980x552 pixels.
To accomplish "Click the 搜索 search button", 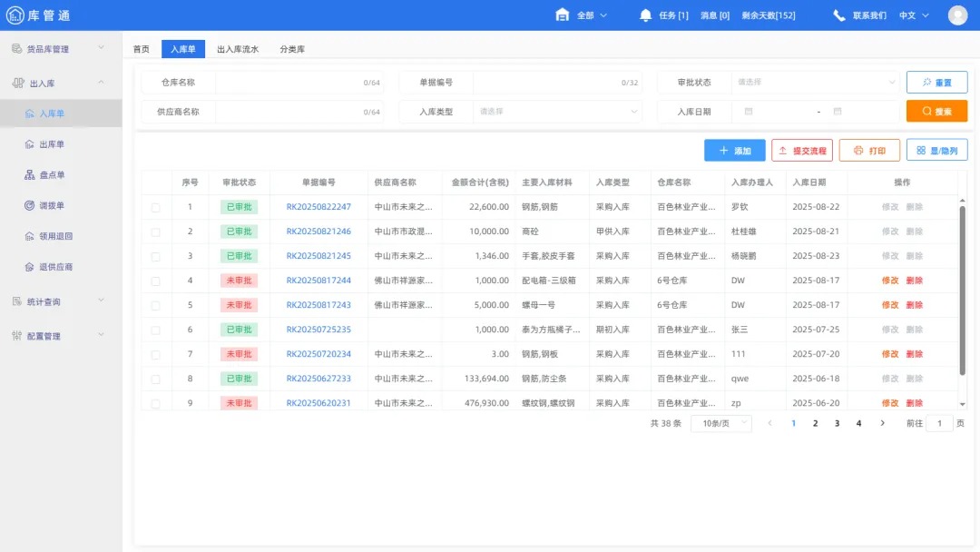I will point(936,111).
